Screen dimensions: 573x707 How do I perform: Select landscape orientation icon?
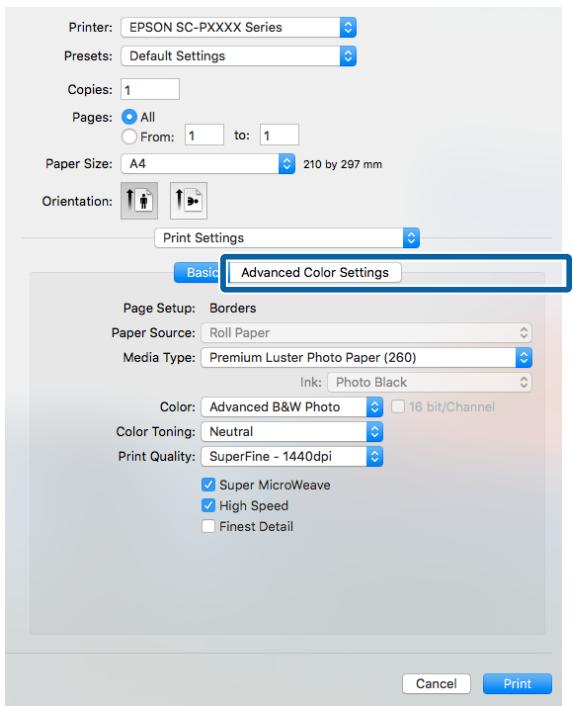pos(188,201)
